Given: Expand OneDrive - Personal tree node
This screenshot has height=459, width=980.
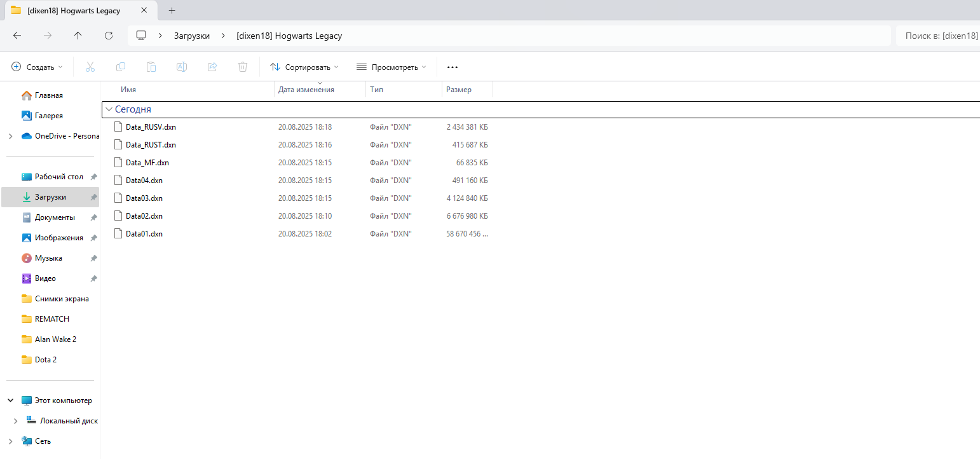Looking at the screenshot, I should tap(10, 136).
